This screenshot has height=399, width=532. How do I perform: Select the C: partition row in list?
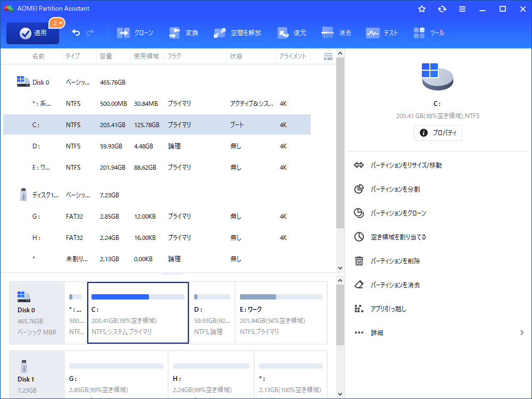tap(157, 125)
